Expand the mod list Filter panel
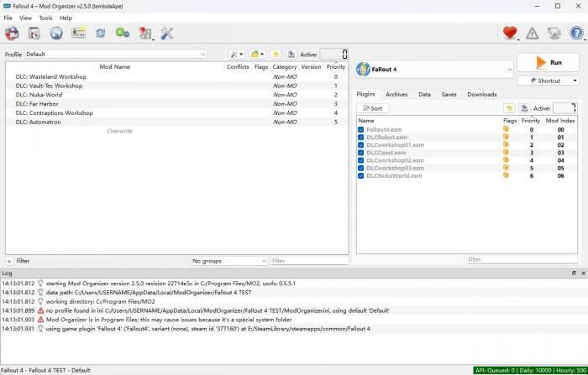Screen dimensions: 588x375 pyautogui.click(x=9, y=261)
